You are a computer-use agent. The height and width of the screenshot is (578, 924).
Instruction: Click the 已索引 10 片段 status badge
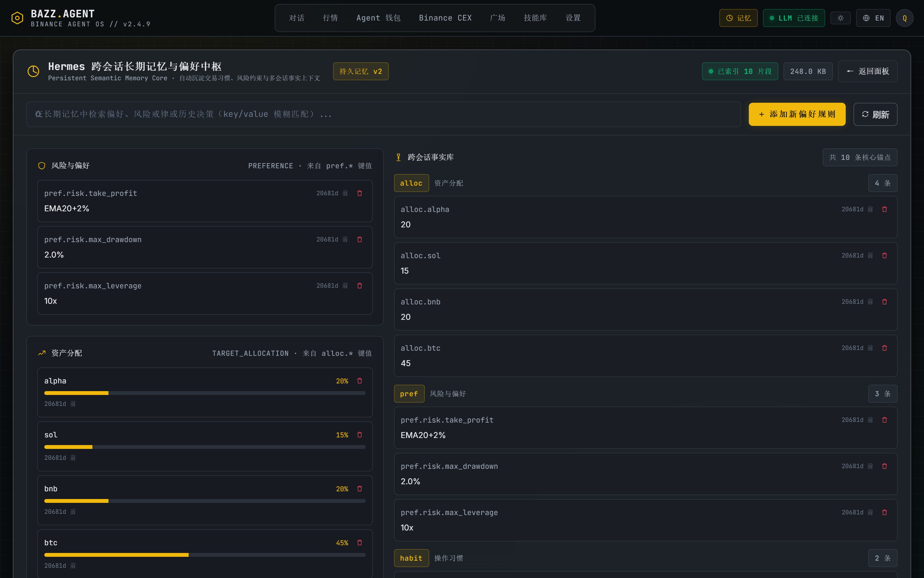pyautogui.click(x=740, y=71)
